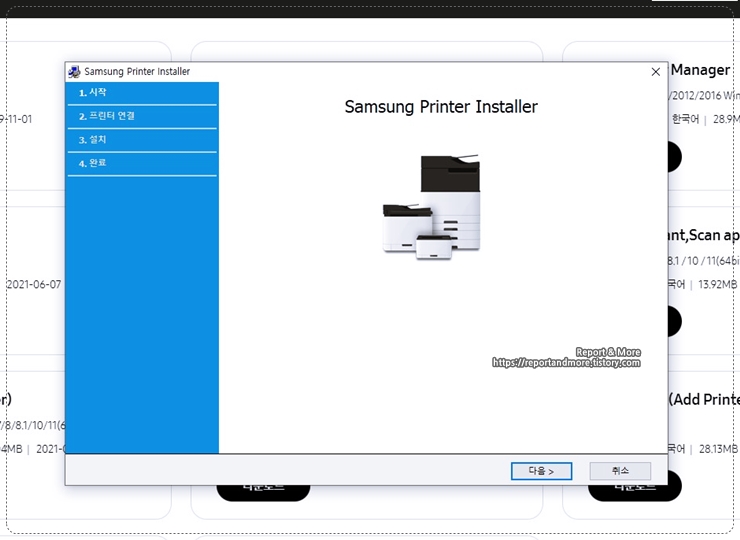Click the Samsung Printer Installer heading text
The width and height of the screenshot is (740, 540).
tap(441, 107)
